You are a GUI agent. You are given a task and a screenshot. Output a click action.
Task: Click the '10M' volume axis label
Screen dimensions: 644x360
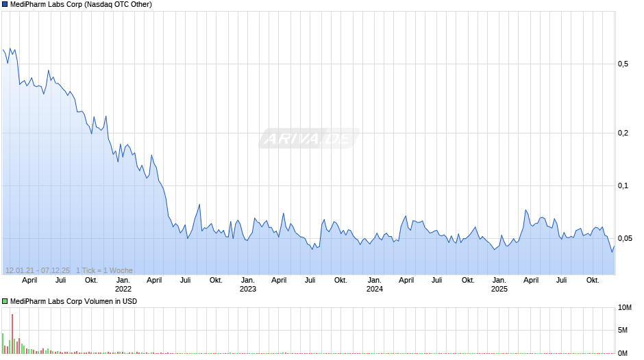[625, 308]
